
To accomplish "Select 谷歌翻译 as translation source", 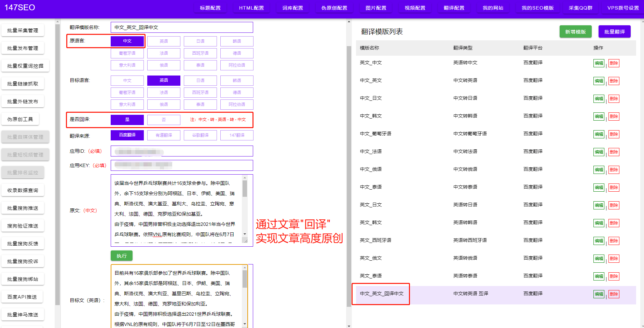I will (200, 135).
